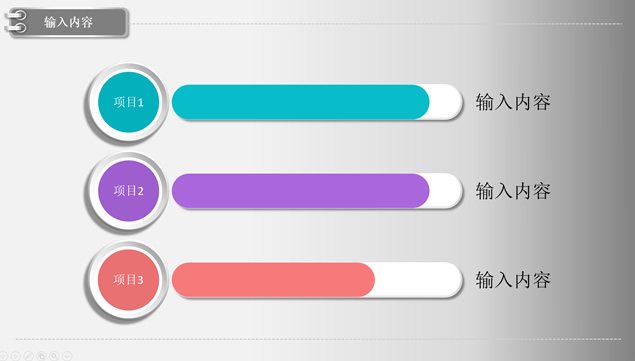Select the red 项目3 circle
The height and width of the screenshot is (361, 635).
(x=128, y=280)
